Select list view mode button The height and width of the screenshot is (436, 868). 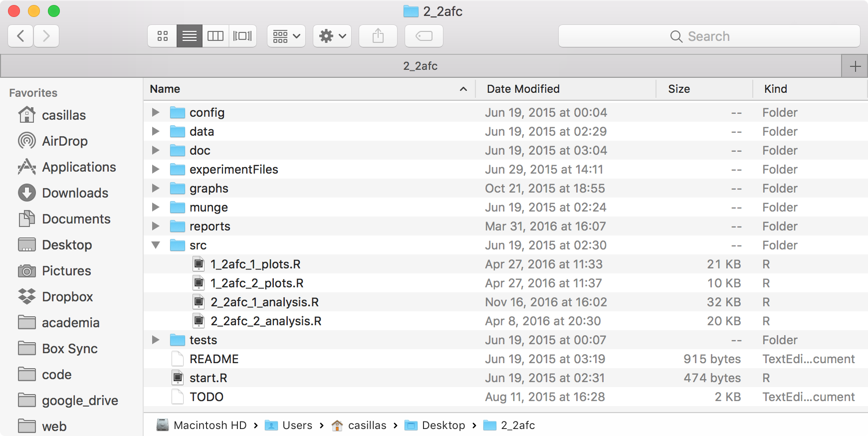pos(190,36)
